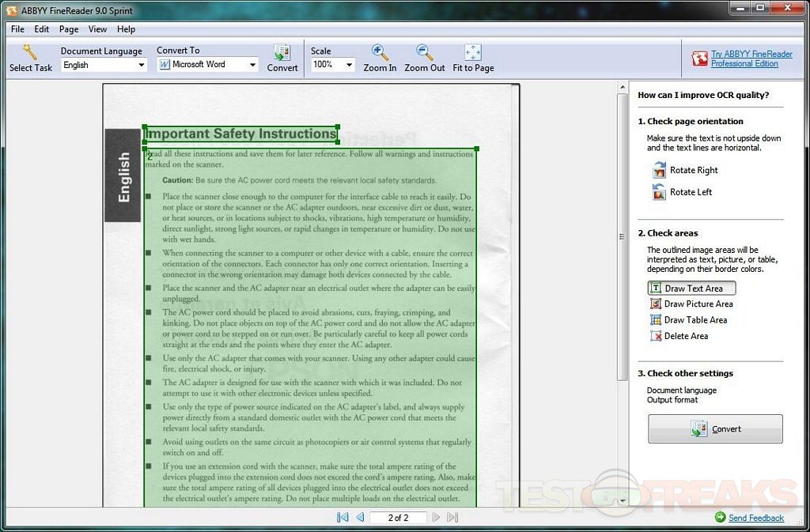Screen dimensions: 810x532
Task: Go to next page arrow
Action: pos(436,517)
